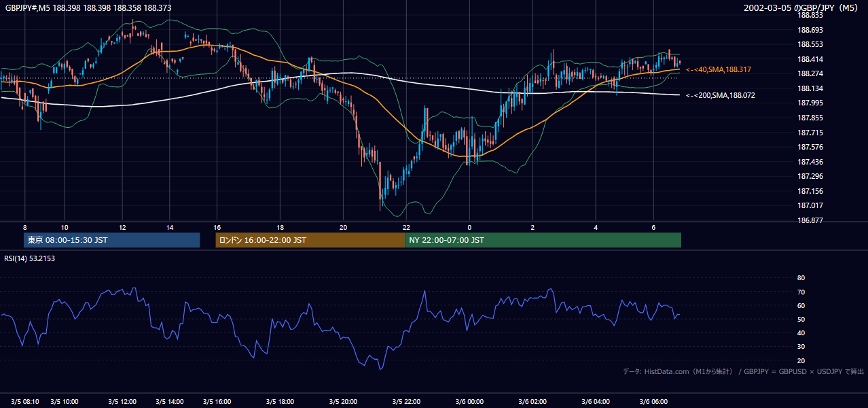The height and width of the screenshot is (408, 868).
Task: Click the 3/6 00:00 date axis label
Action: pos(469,402)
